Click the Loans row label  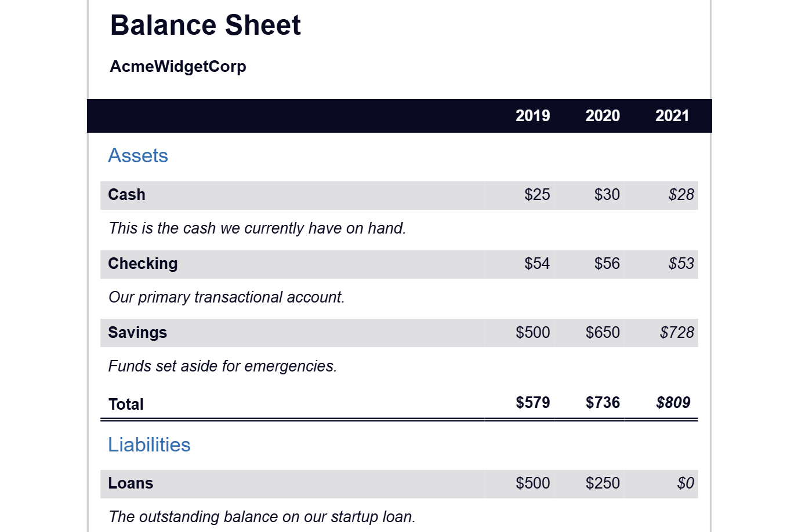(x=130, y=483)
